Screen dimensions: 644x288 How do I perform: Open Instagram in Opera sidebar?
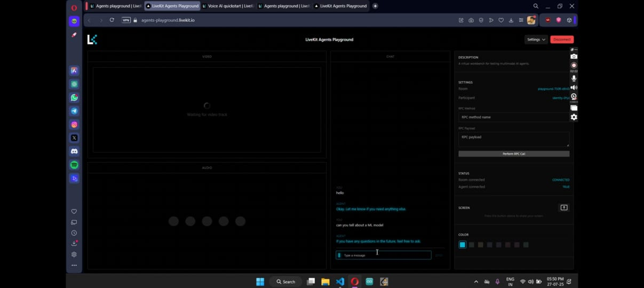[74, 124]
